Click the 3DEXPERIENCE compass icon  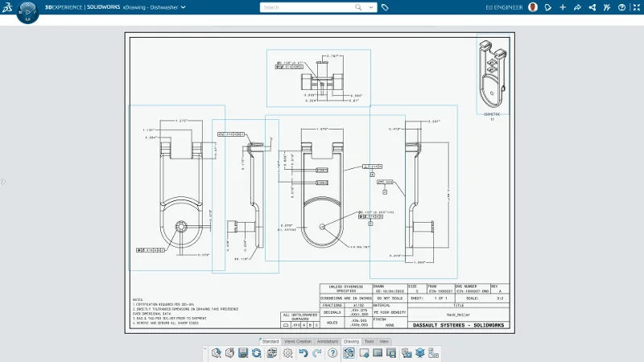(26, 11)
